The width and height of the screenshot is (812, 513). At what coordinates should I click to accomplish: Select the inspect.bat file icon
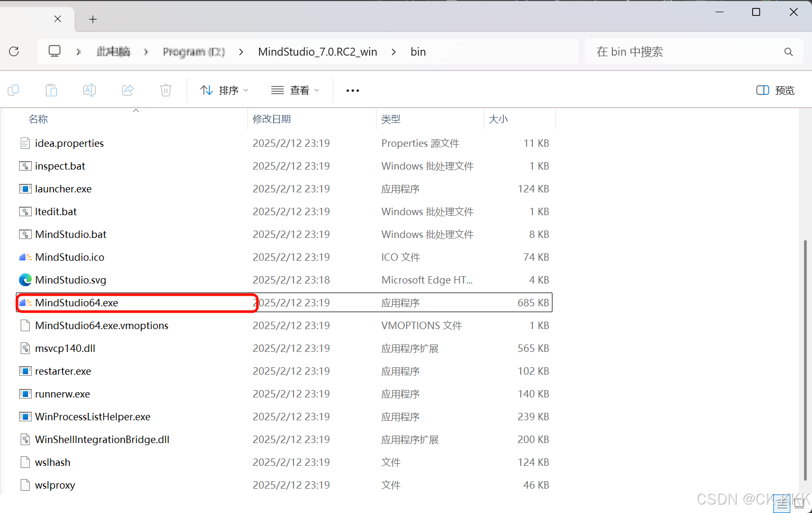pyautogui.click(x=25, y=166)
